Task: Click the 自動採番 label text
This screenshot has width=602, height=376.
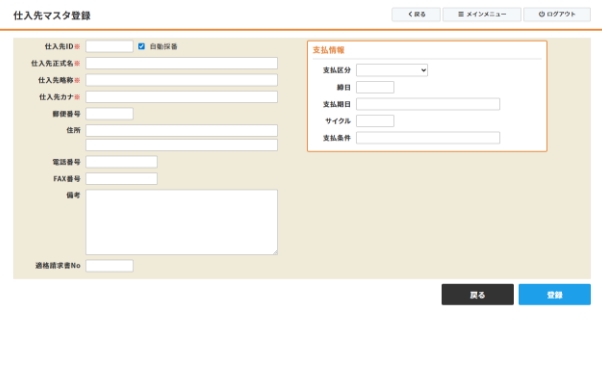Action: [164, 47]
